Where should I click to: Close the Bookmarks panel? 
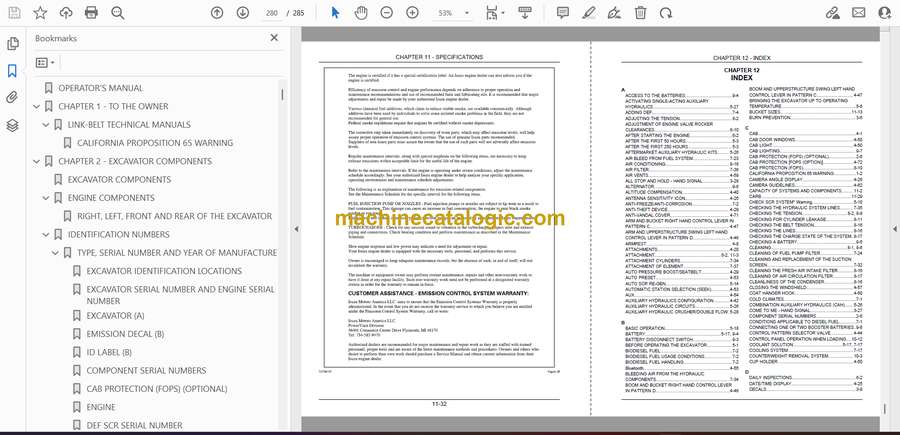coord(274,38)
